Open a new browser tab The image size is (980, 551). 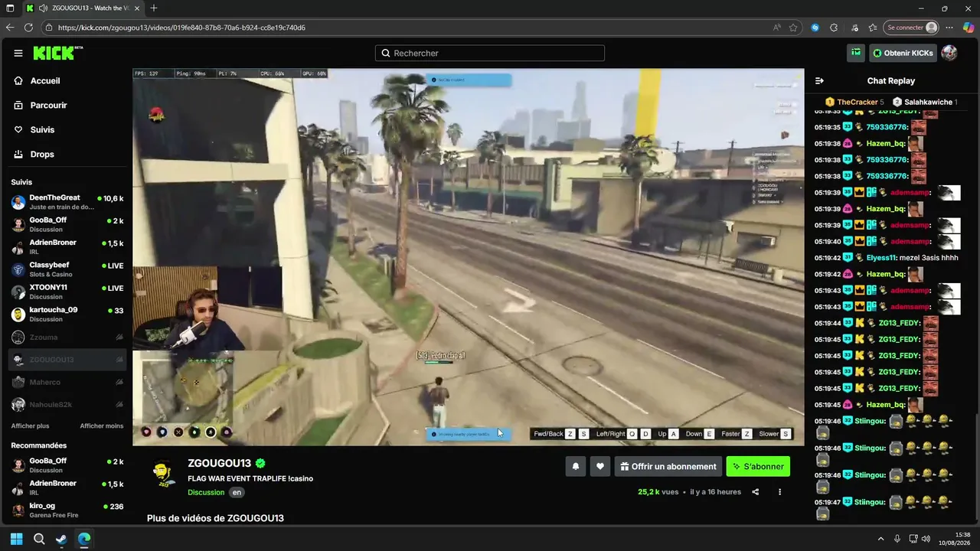point(154,8)
